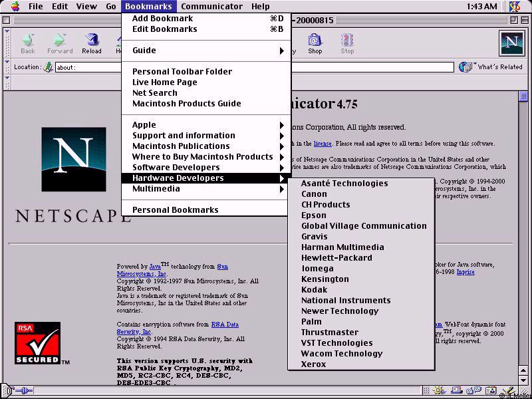Expand Macintosh Publications submenu
The height and width of the screenshot is (399, 532).
tap(206, 146)
